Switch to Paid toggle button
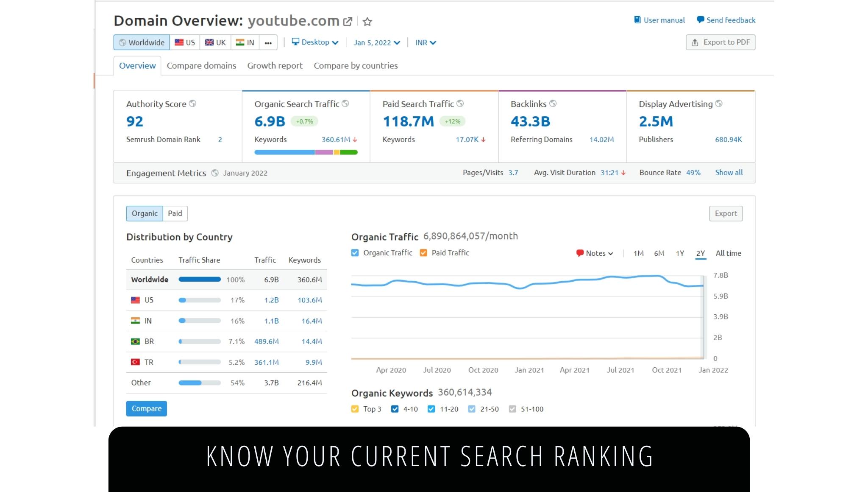Image resolution: width=868 pixels, height=492 pixels. (x=175, y=213)
